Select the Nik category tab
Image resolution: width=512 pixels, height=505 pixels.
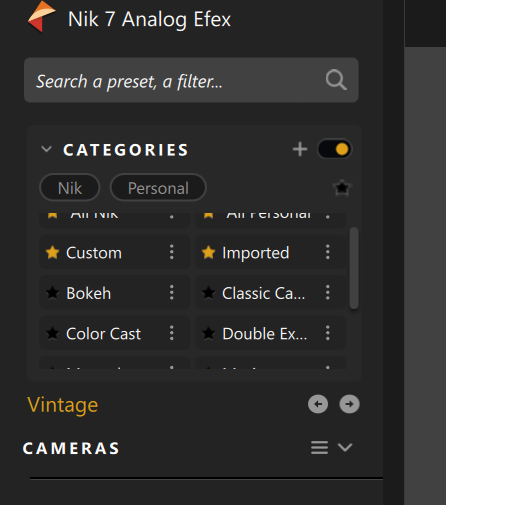click(x=70, y=188)
